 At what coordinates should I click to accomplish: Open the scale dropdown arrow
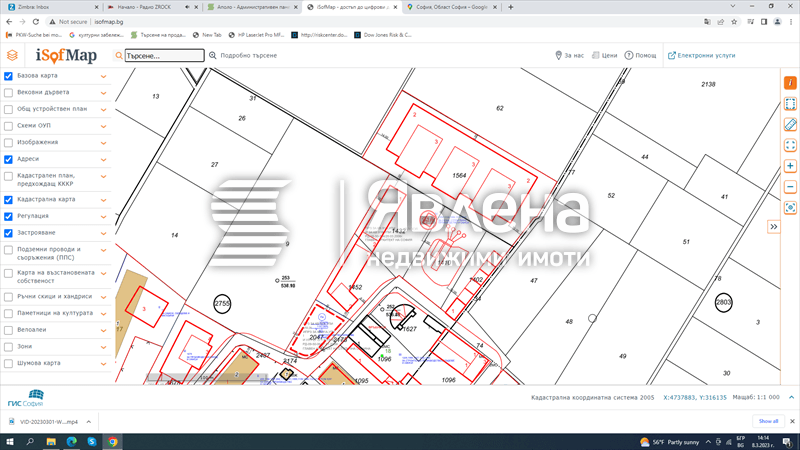791,397
